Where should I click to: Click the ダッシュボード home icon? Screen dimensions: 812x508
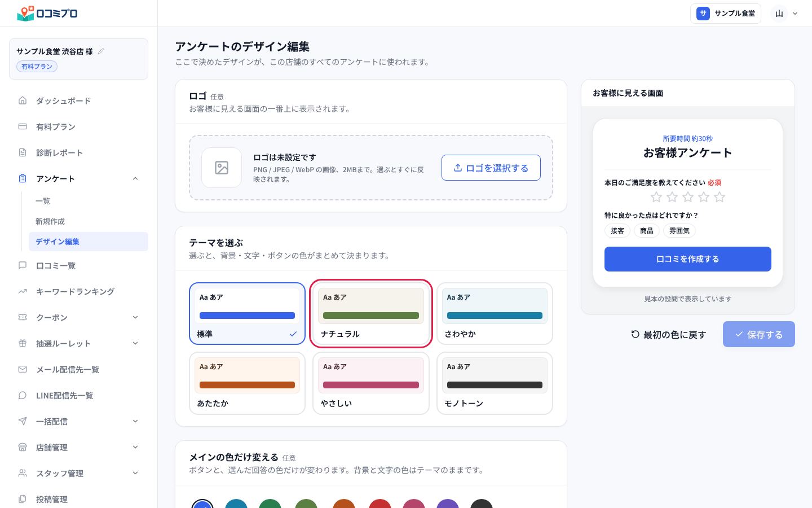tap(23, 100)
